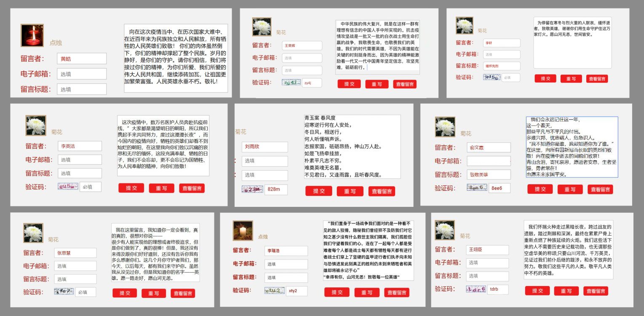This screenshot has height=316, width=644.
Task: Click the message text area starting 青玉案 春风度
Action: tap(352, 146)
